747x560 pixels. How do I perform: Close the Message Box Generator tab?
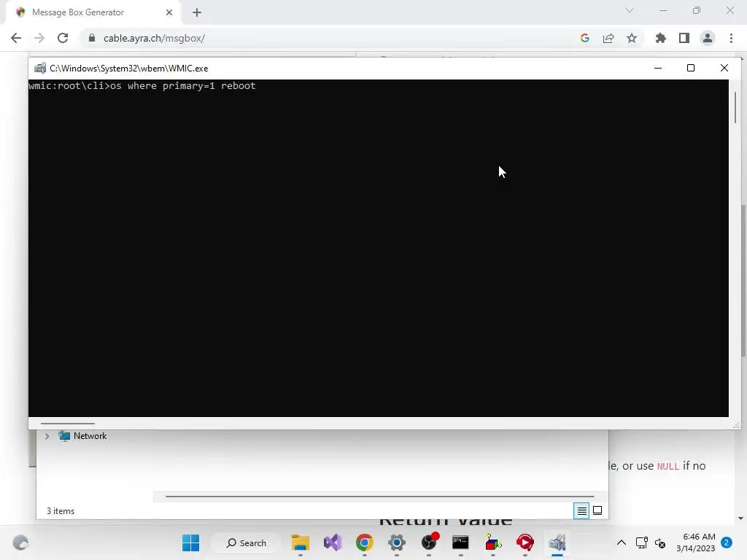[x=169, y=12]
